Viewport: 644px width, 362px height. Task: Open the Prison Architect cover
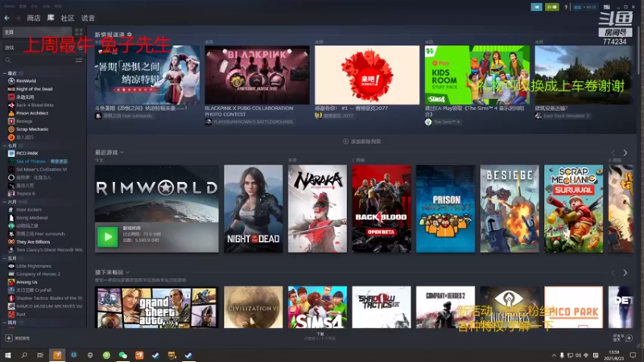click(x=445, y=208)
